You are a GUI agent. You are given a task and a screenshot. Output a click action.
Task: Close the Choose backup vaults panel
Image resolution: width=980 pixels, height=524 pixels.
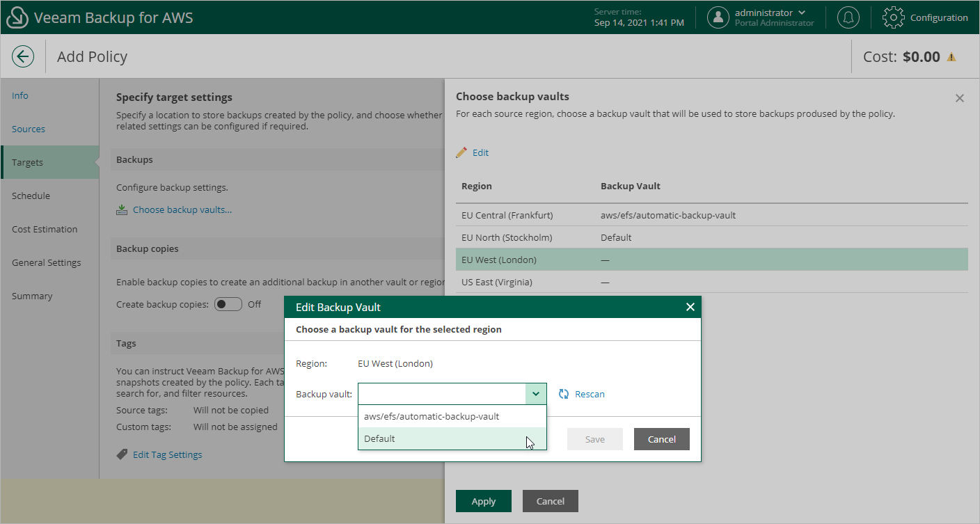tap(960, 98)
